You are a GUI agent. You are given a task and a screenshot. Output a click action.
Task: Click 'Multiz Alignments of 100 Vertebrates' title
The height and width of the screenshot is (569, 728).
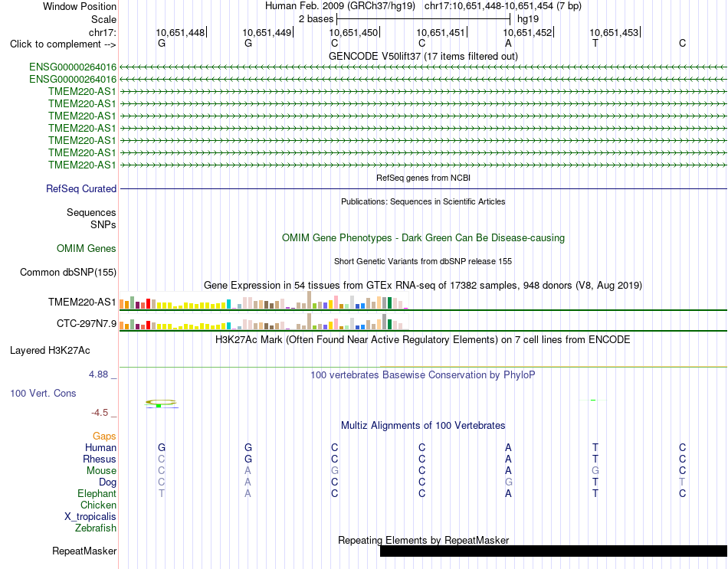423,426
